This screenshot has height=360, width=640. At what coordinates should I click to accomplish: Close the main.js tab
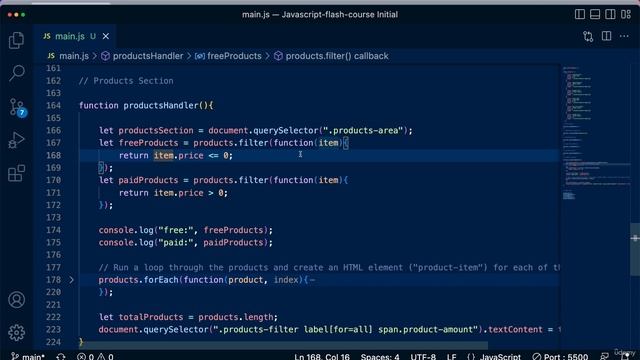(106, 36)
